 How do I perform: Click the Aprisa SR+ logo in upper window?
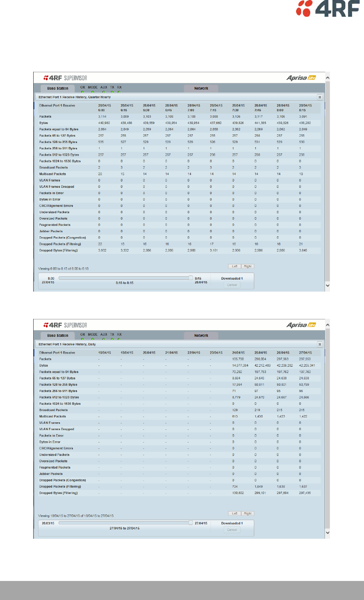click(301, 78)
